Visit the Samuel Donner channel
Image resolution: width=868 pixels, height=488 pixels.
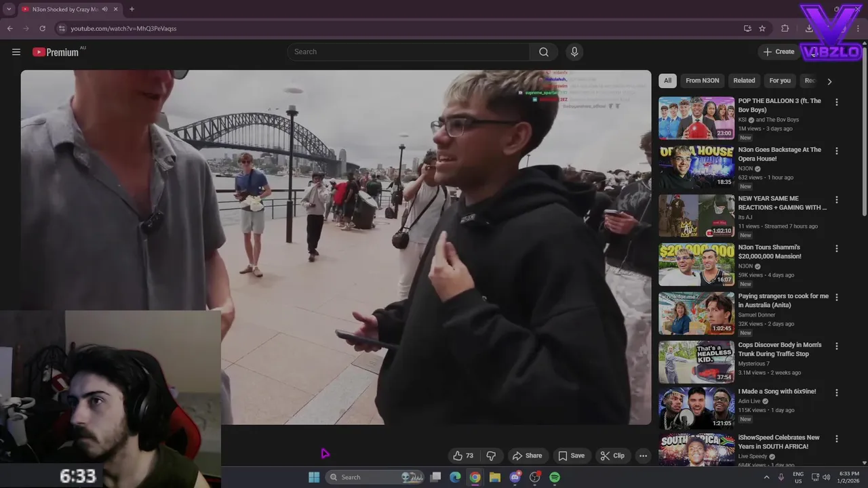tap(756, 315)
